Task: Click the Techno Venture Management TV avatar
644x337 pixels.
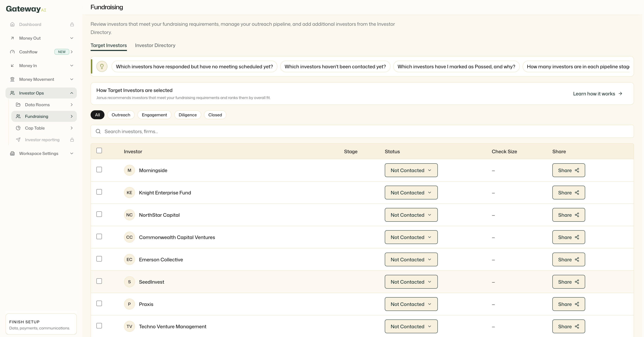Action: (x=130, y=326)
